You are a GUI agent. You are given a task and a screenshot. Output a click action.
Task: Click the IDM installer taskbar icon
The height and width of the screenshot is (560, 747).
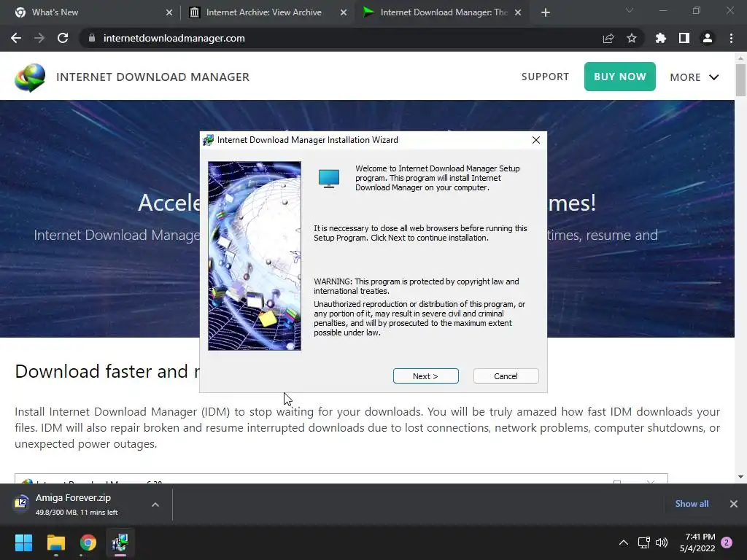[x=120, y=542]
